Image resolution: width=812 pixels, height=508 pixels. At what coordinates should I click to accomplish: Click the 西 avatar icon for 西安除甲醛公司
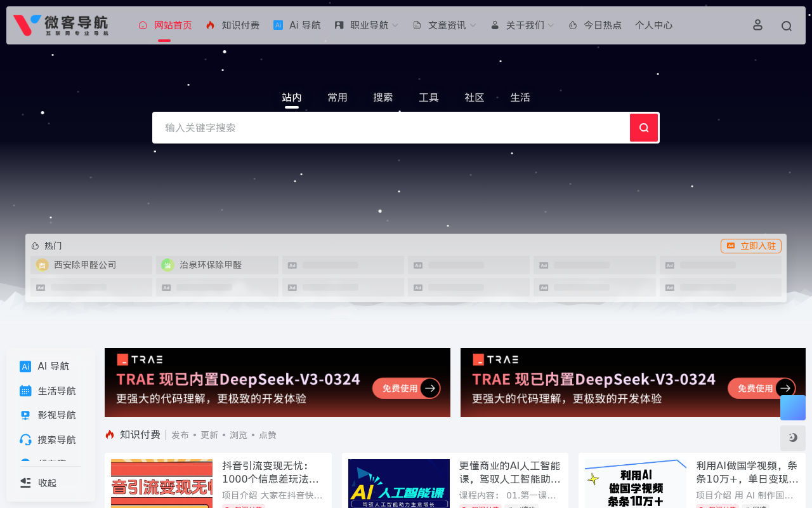tap(43, 265)
